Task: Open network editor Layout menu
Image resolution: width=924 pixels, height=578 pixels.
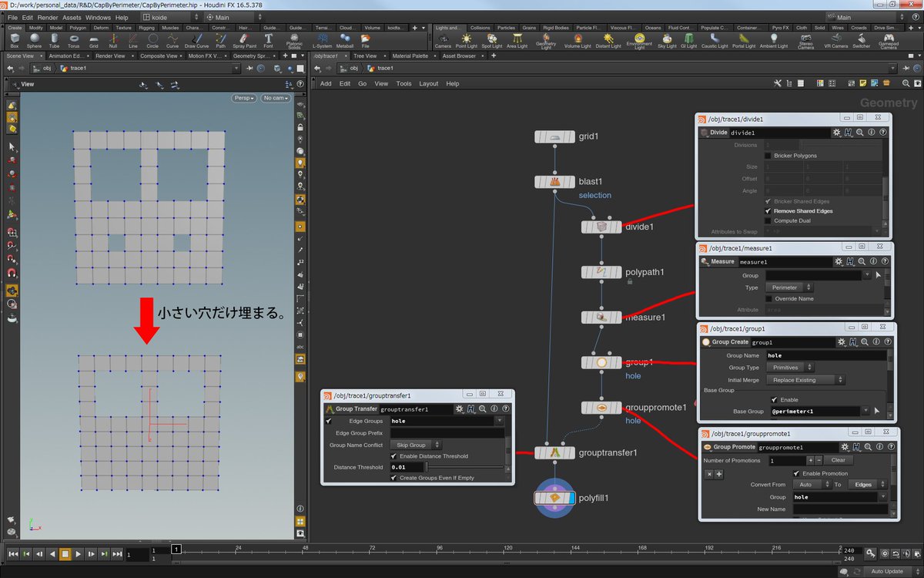Action: point(428,83)
